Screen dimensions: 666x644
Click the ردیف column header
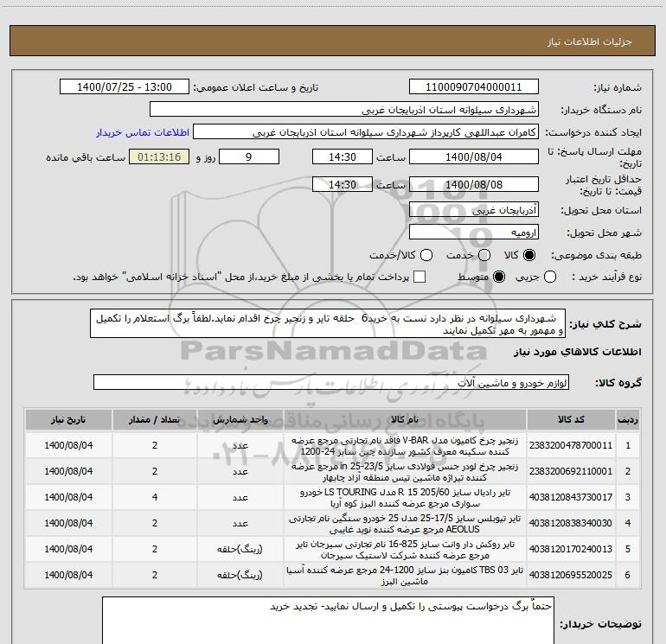628,419
